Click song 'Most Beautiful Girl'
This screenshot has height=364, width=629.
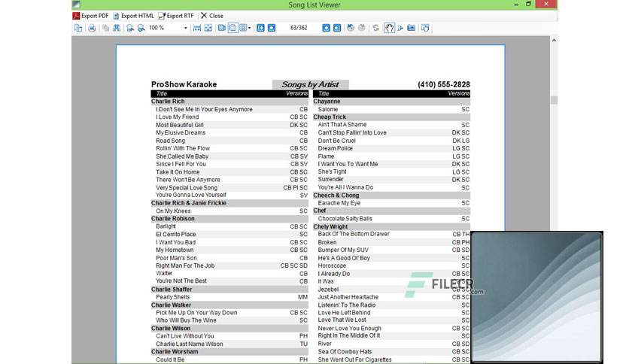coord(180,125)
